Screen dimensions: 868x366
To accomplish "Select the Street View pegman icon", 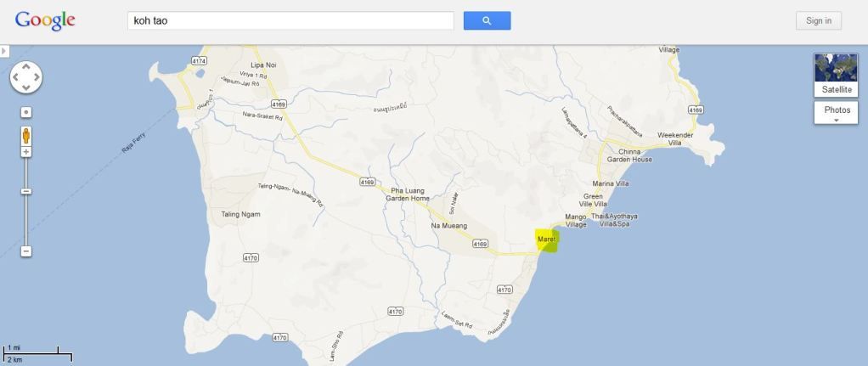I will 26,136.
